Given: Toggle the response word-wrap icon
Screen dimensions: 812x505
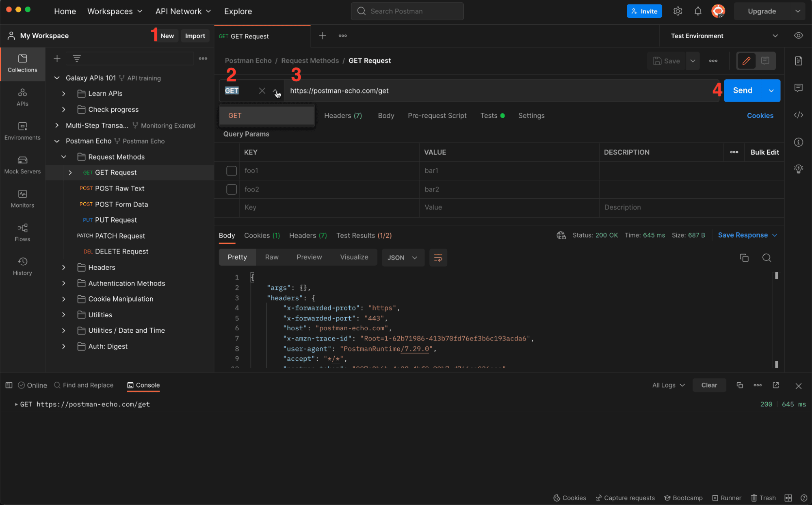Looking at the screenshot, I should (438, 258).
